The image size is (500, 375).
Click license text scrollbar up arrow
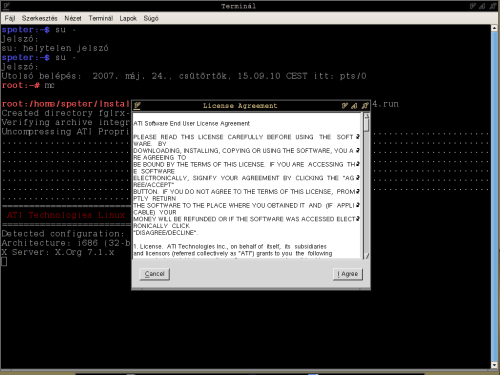point(367,116)
